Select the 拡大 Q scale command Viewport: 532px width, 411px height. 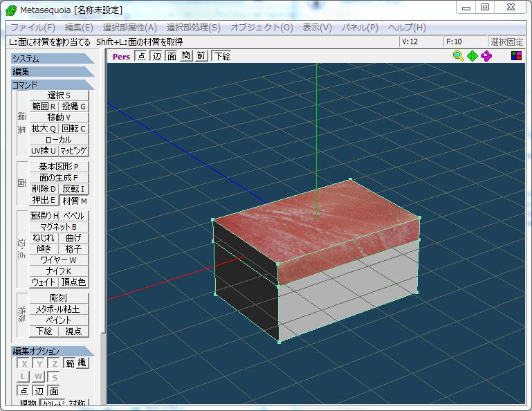pos(44,129)
